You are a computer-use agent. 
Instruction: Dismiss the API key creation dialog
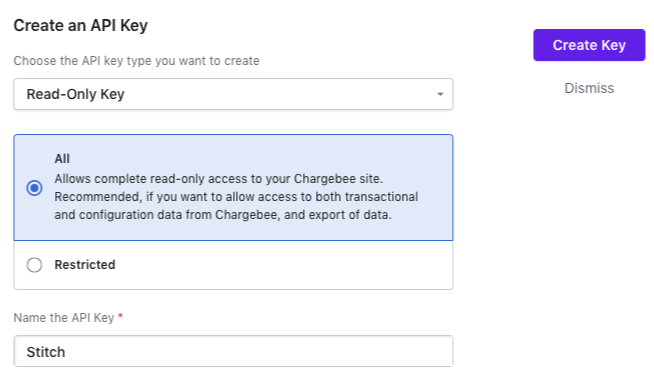tap(589, 88)
